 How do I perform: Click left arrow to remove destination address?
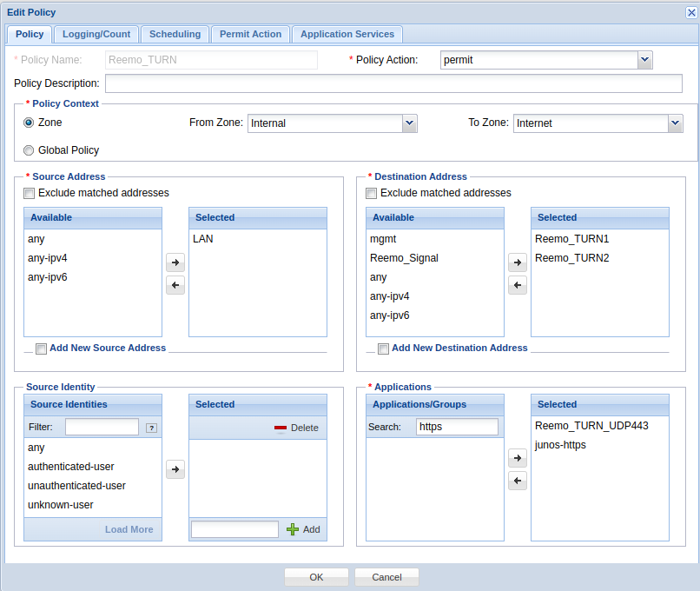coord(518,285)
